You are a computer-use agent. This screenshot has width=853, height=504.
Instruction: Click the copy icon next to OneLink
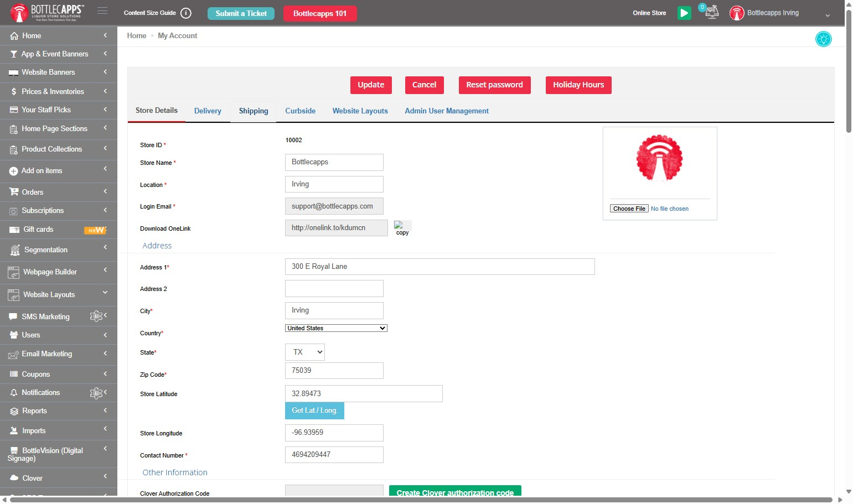(x=402, y=228)
